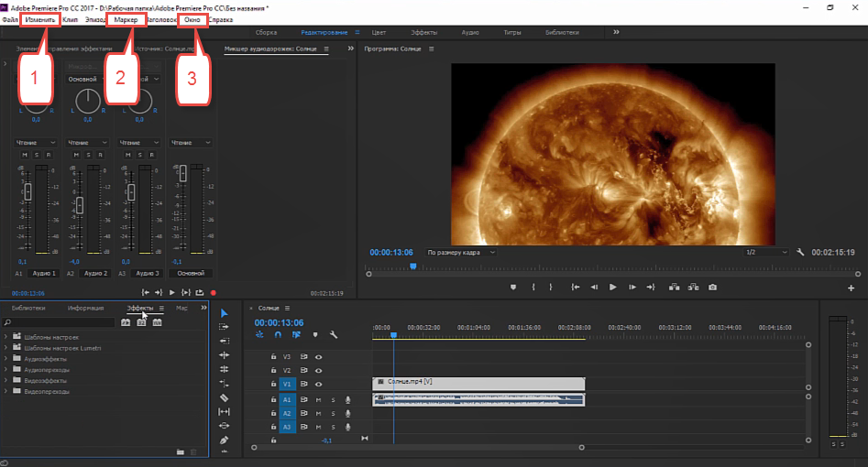The height and width of the screenshot is (467, 868).
Task: Solo track A2 in the timeline
Action: click(333, 414)
